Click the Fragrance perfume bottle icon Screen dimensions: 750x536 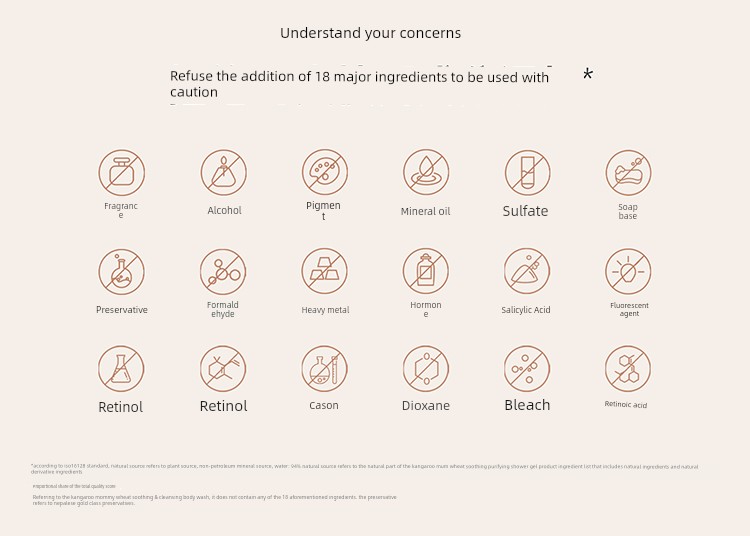(121, 173)
